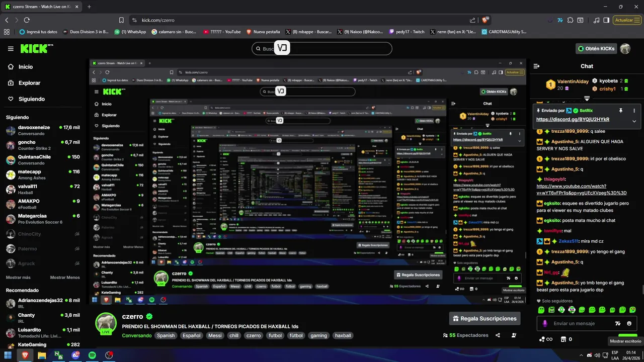
Task: Open system volume tray icon
Action: (x=597, y=355)
